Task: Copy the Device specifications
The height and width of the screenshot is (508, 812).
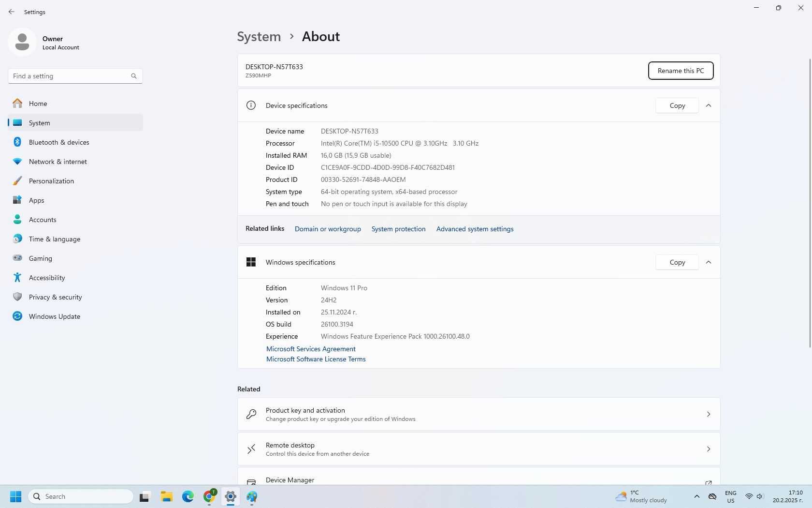Action: (677, 105)
